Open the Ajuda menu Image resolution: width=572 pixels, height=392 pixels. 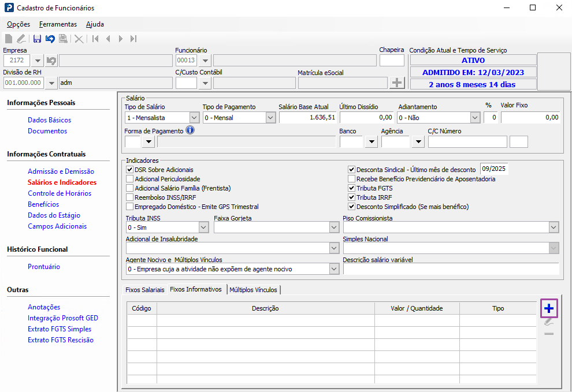pos(95,24)
